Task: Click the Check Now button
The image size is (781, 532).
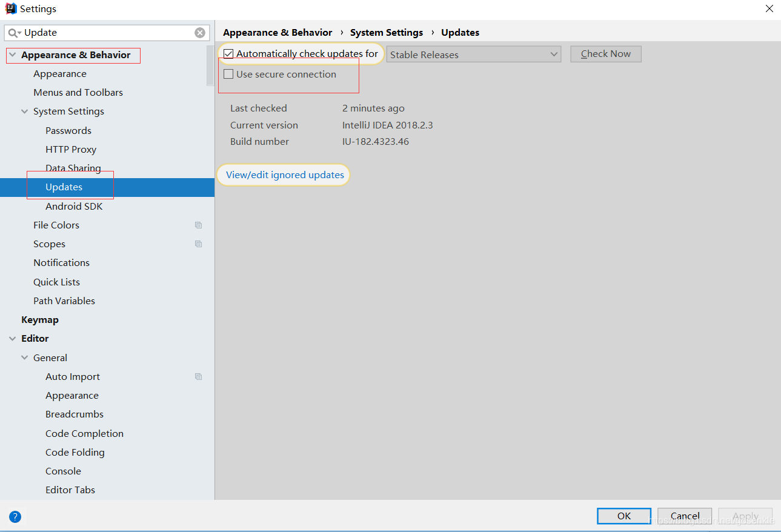Action: pos(606,54)
